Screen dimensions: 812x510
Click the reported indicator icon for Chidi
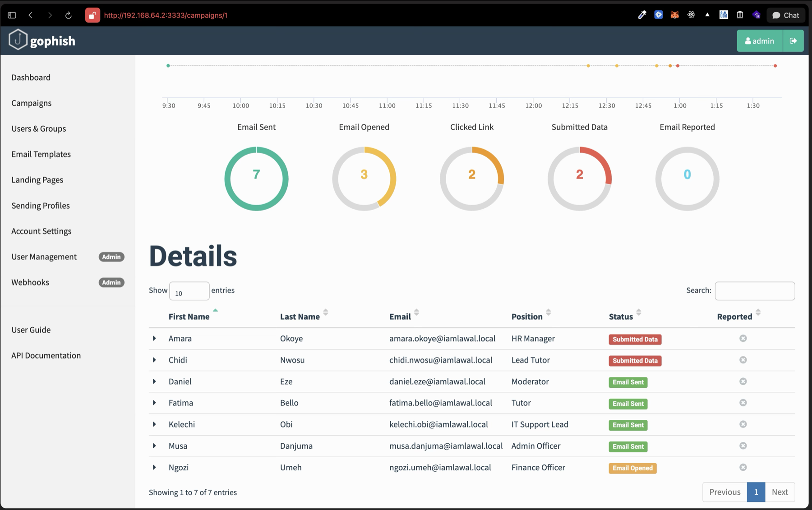point(743,360)
